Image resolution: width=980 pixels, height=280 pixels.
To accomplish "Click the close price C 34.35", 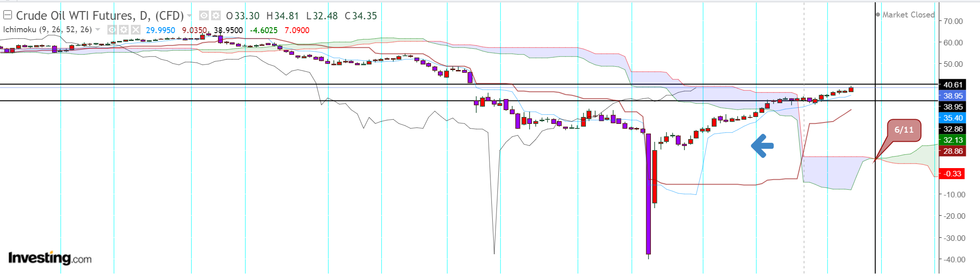I will pyautogui.click(x=361, y=16).
